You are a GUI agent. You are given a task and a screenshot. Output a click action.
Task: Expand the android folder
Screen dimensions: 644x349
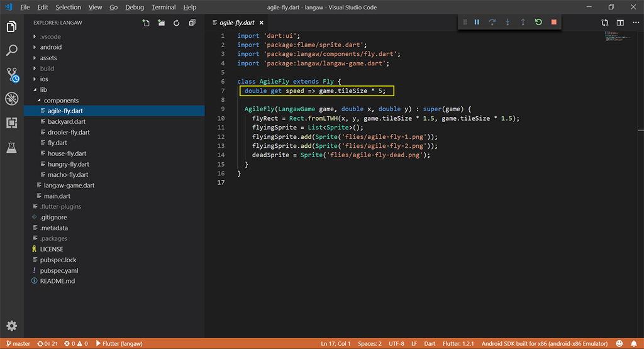50,47
